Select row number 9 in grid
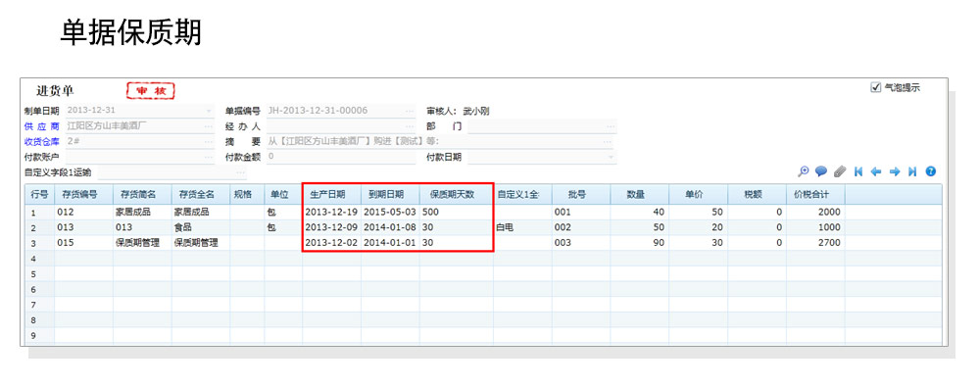Image resolution: width=980 pixels, height=387 pixels. point(39,336)
